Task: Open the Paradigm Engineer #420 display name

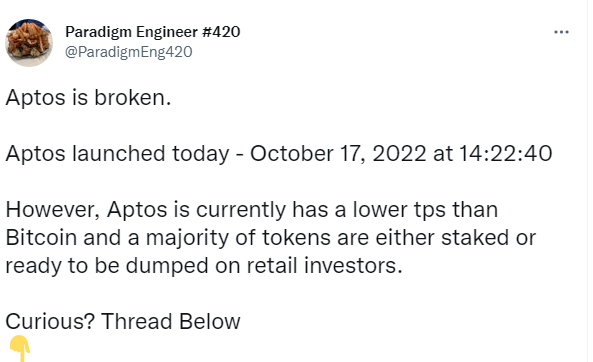Action: (x=152, y=32)
